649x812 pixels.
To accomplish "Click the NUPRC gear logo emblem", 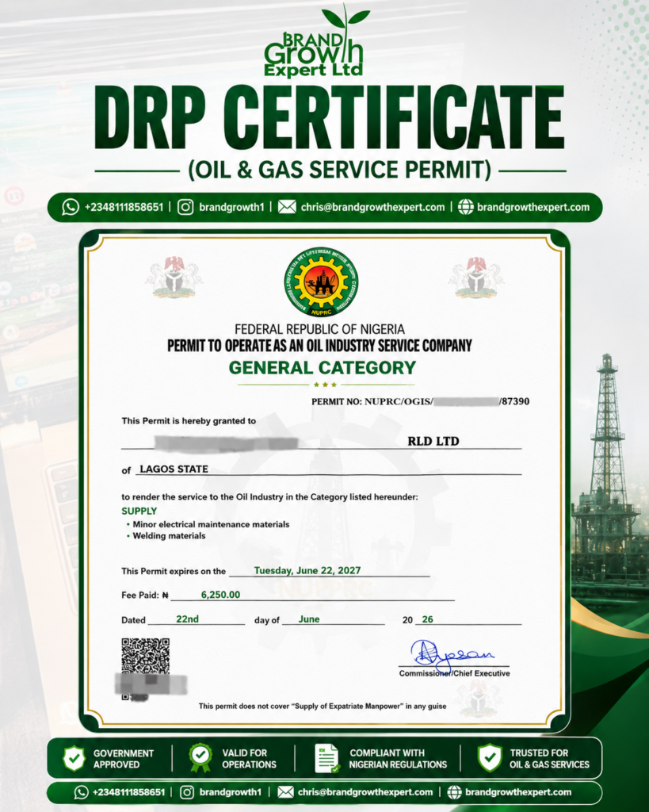I will pyautogui.click(x=321, y=282).
